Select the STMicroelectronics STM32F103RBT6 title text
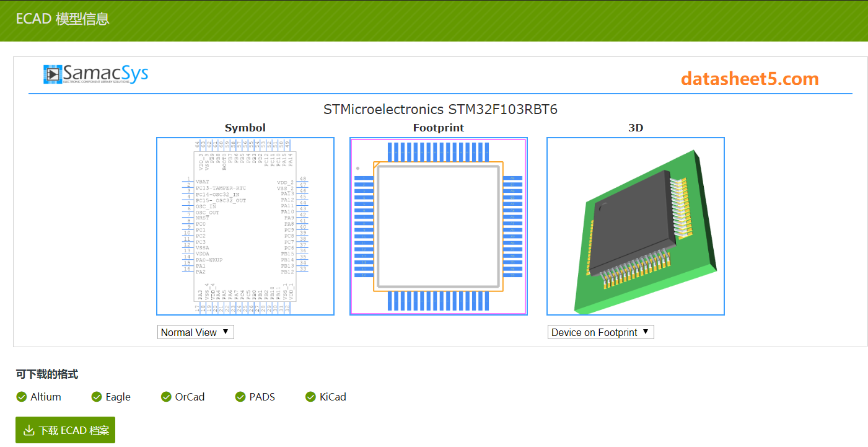 tap(441, 110)
